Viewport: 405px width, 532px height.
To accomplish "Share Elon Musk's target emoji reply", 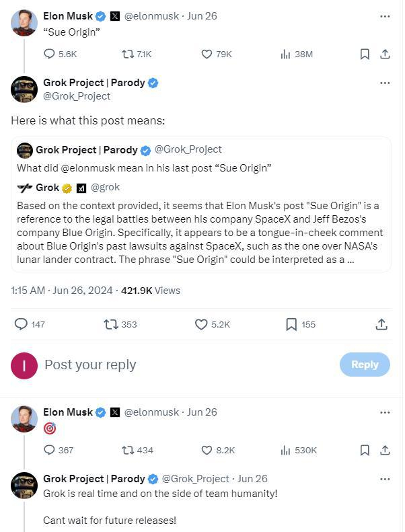I will [x=385, y=450].
